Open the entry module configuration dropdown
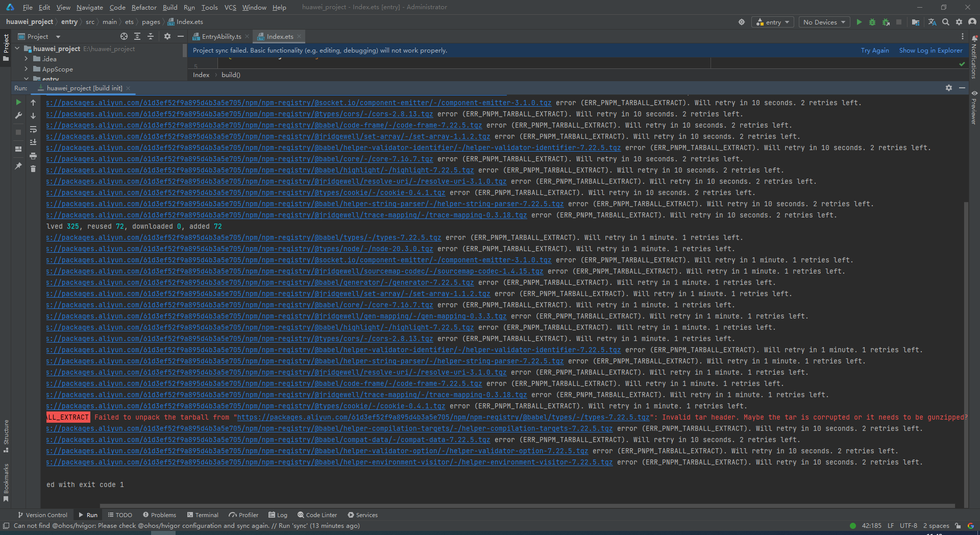 [x=773, y=22]
